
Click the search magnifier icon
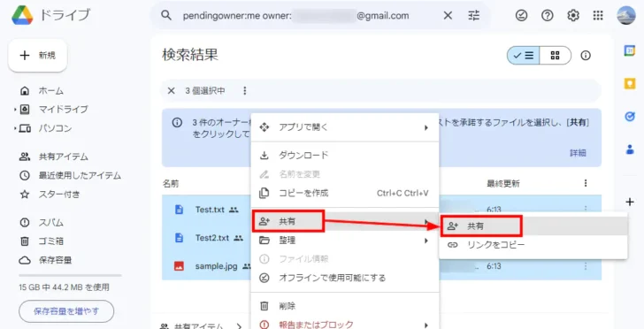(165, 16)
